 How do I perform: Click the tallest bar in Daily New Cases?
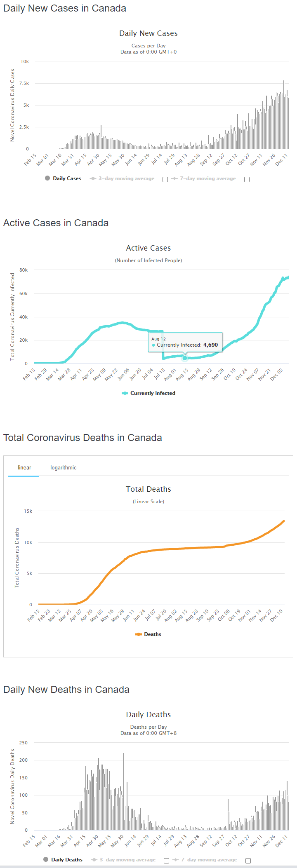click(284, 115)
